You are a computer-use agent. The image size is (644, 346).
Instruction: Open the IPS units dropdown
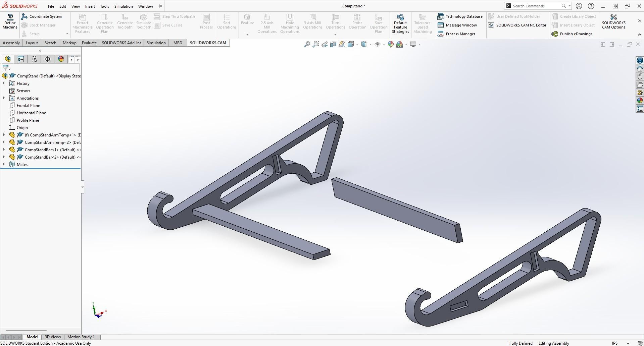click(x=617, y=343)
